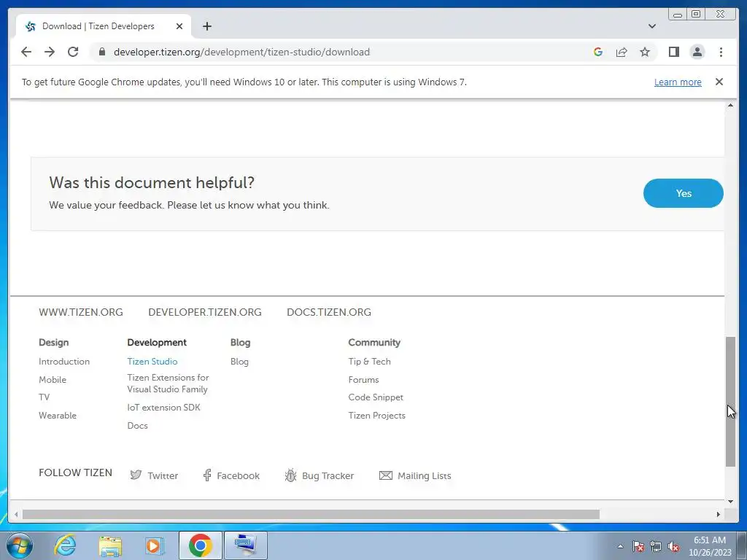Launch Internet Explorer from taskbar
This screenshot has height=560, width=747.
coord(65,545)
